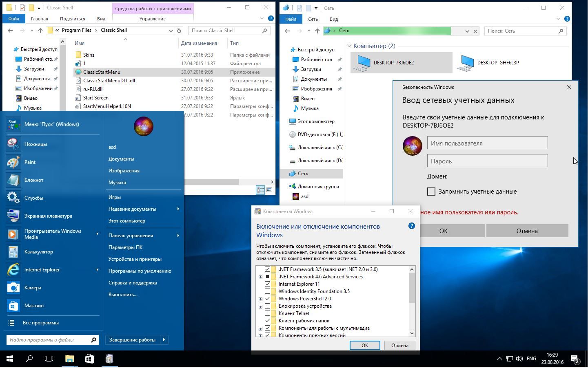This screenshot has height=368, width=588.
Task: Click Отмена in Компоненты Windows dialog
Action: [399, 345]
